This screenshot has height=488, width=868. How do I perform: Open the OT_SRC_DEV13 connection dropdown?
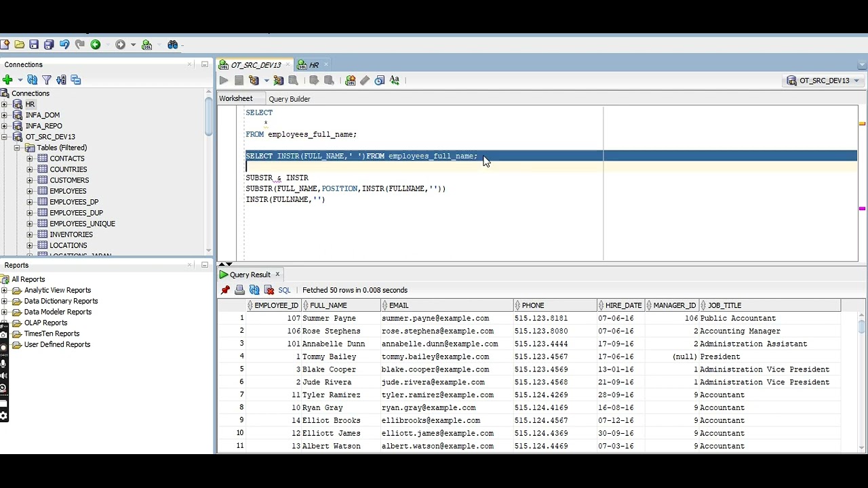(856, 81)
